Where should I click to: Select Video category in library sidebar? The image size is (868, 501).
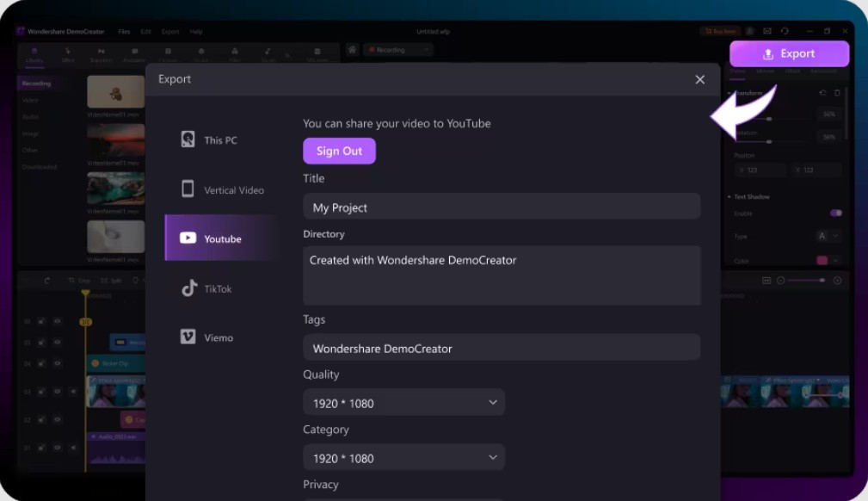(30, 101)
